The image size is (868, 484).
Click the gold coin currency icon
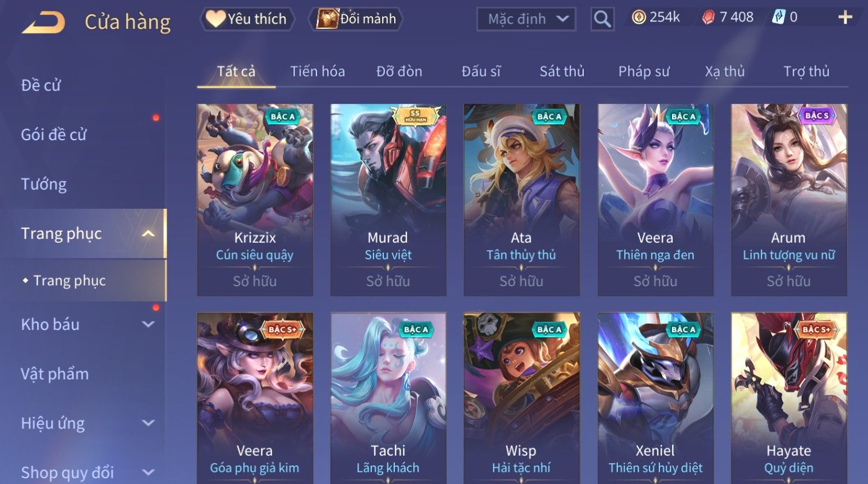tap(638, 17)
